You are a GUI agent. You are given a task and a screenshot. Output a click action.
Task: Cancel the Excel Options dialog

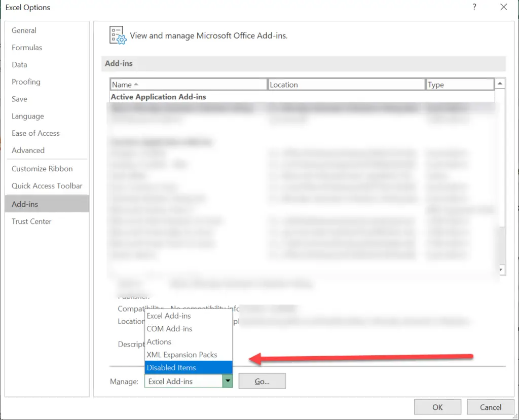(491, 407)
